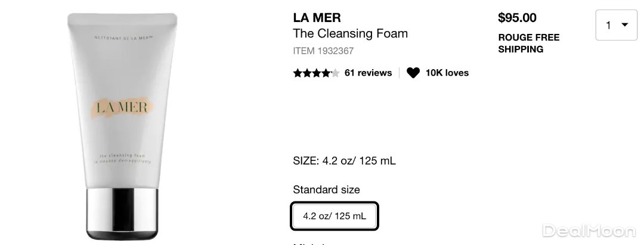Select the 4.2 oz/ 125 mL size option
Screen dimensions: 644x245
pyautogui.click(x=335, y=216)
